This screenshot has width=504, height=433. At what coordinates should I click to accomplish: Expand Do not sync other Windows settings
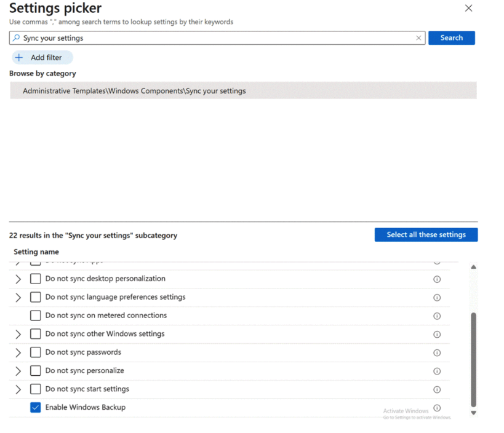tap(18, 334)
